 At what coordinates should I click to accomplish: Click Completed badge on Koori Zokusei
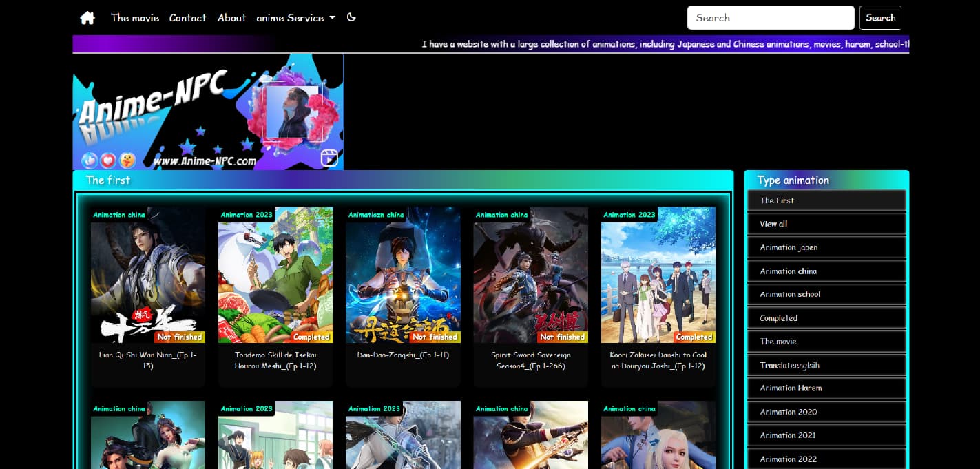click(694, 337)
